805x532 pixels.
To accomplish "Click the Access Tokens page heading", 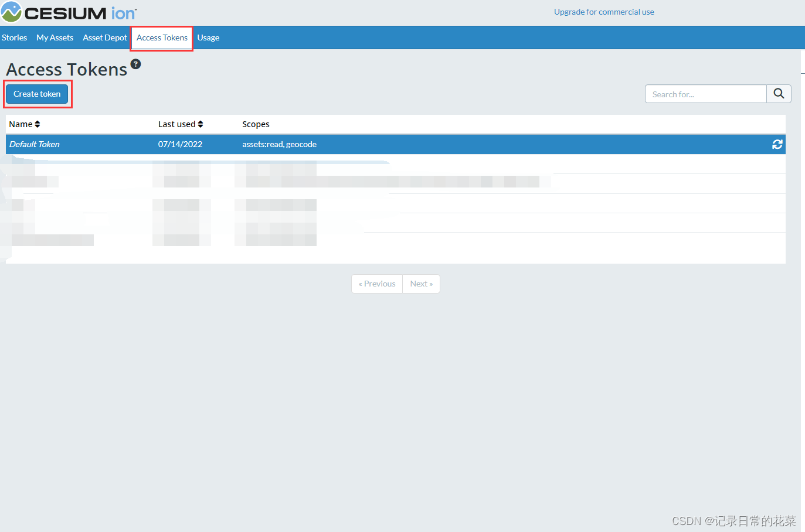I will [67, 70].
